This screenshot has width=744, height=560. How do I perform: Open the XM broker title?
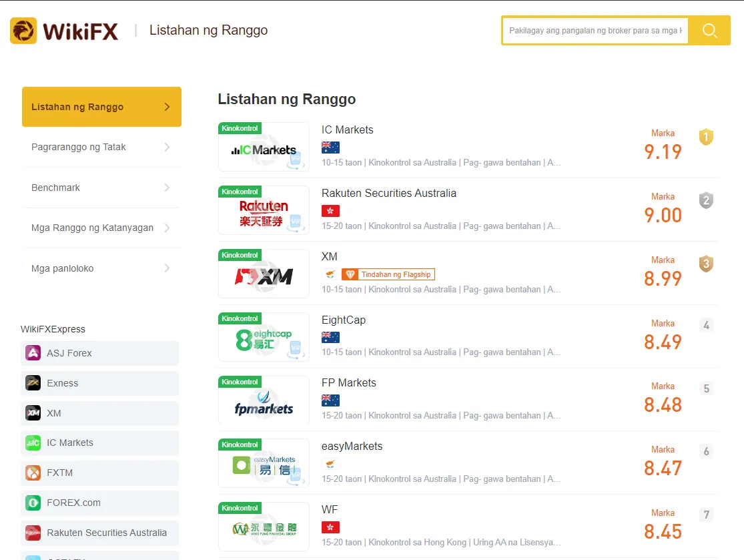[330, 256]
